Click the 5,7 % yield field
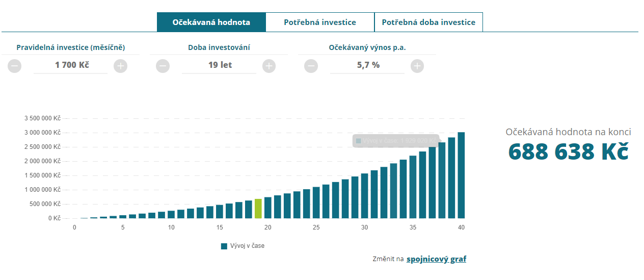The width and height of the screenshot is (644, 280). pos(367,65)
